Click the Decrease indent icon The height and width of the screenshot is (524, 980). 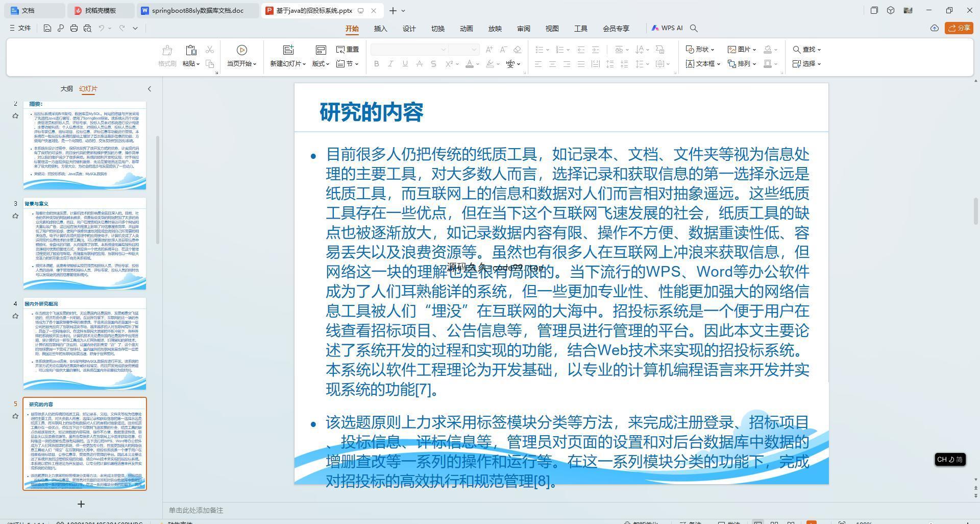[581, 50]
